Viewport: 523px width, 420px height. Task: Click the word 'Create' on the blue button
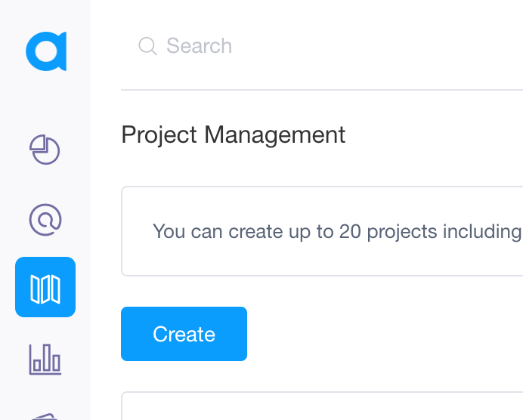184,335
